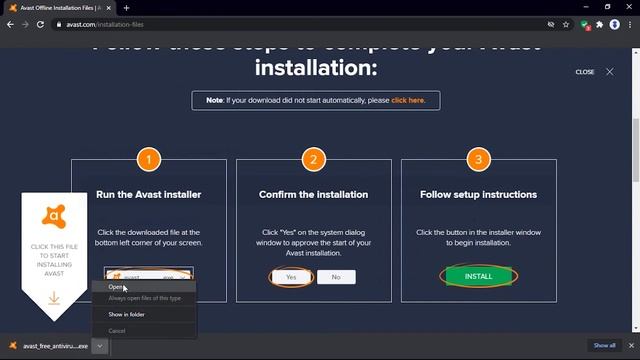Click the green INSTALL button
The image size is (640, 360).
[478, 276]
